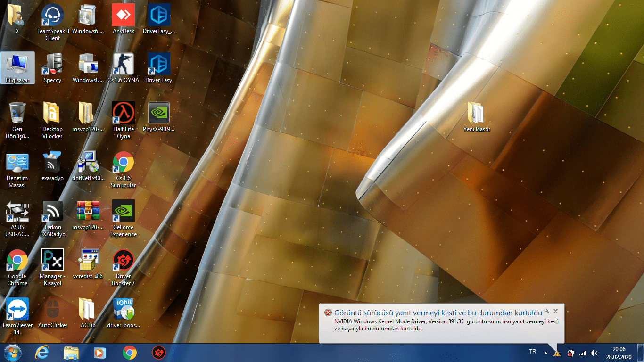Expand the hidden tray icons arrow

(x=546, y=353)
